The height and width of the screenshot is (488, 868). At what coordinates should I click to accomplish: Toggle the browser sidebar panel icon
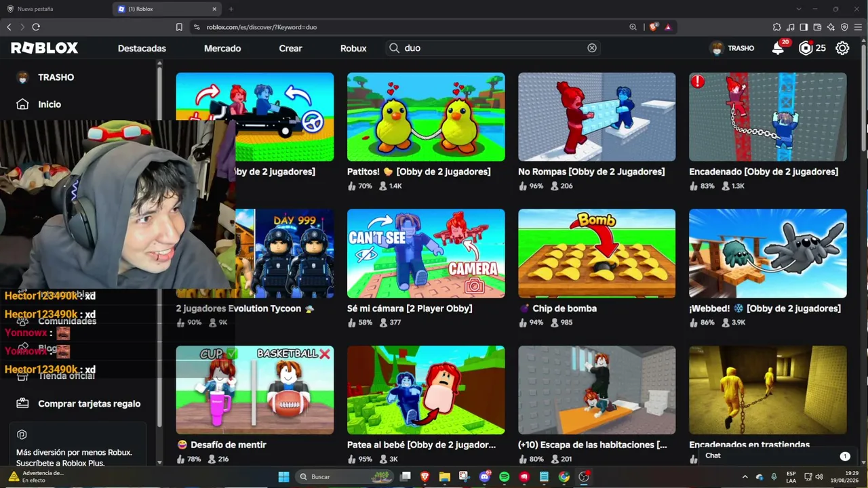click(804, 27)
